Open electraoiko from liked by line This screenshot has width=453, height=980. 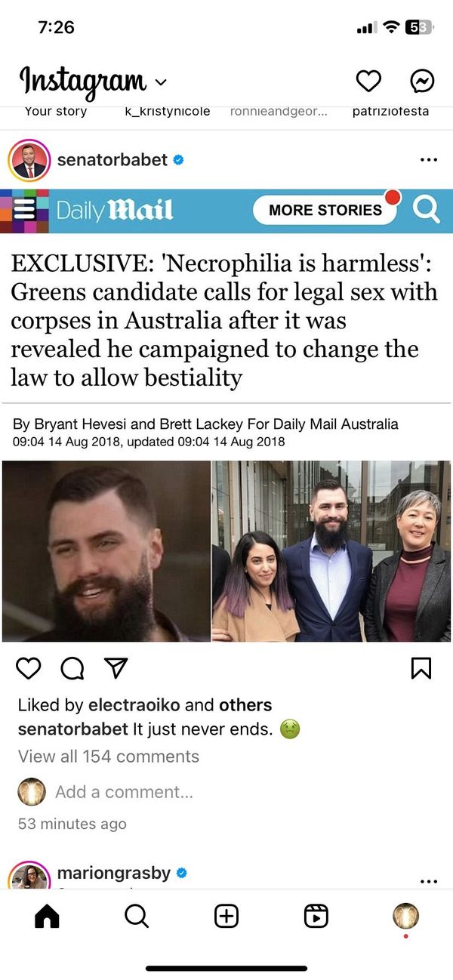pyautogui.click(x=134, y=705)
